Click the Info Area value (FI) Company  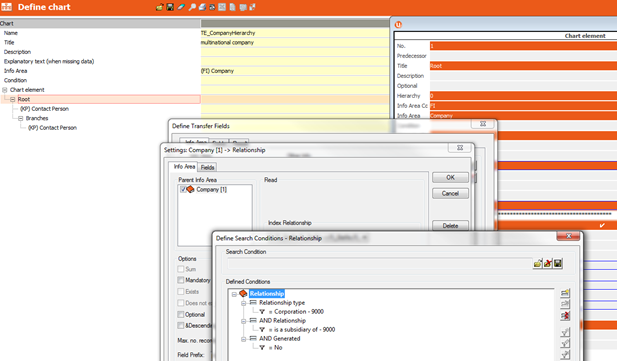[295, 71]
